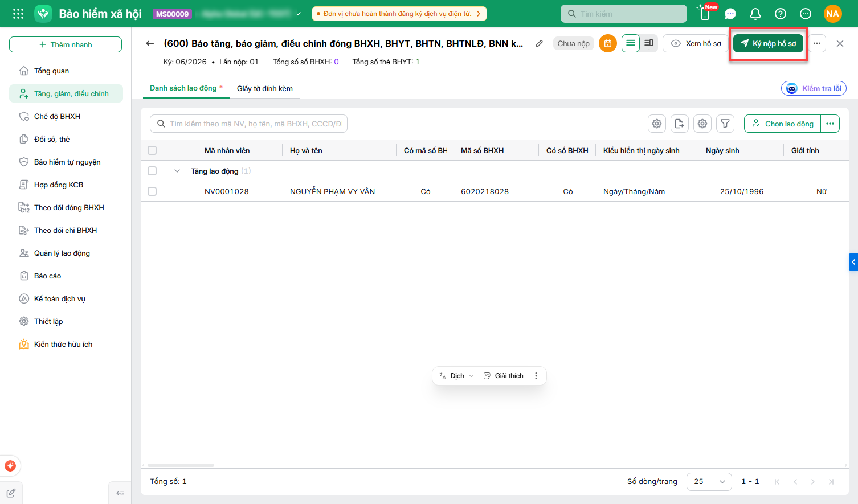Click the note pencil icon at bottom left
Viewport: 858px width, 504px height.
coord(11,493)
